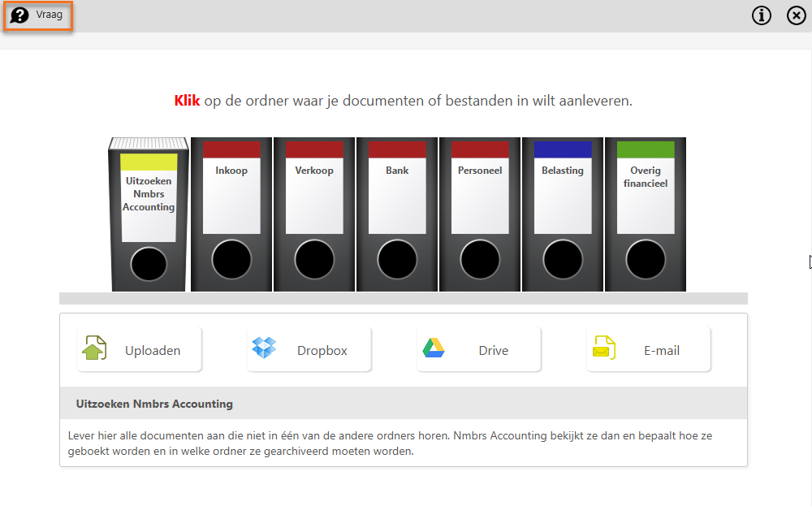Open the Verkoop binder

click(x=314, y=214)
